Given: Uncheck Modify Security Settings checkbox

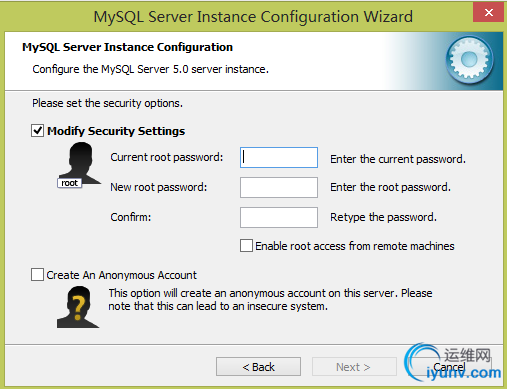Looking at the screenshot, I should tap(37, 131).
